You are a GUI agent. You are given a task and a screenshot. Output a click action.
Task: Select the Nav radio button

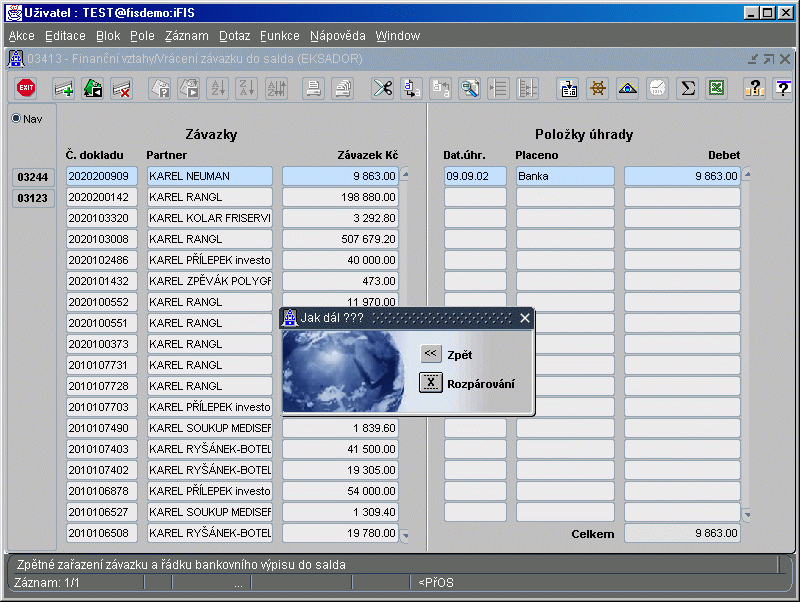[x=16, y=119]
